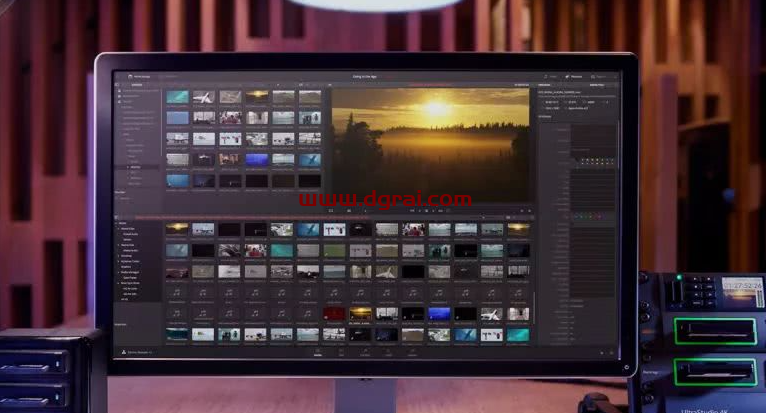Select the Media page button at bottom
766x413 pixels.
[x=318, y=352]
